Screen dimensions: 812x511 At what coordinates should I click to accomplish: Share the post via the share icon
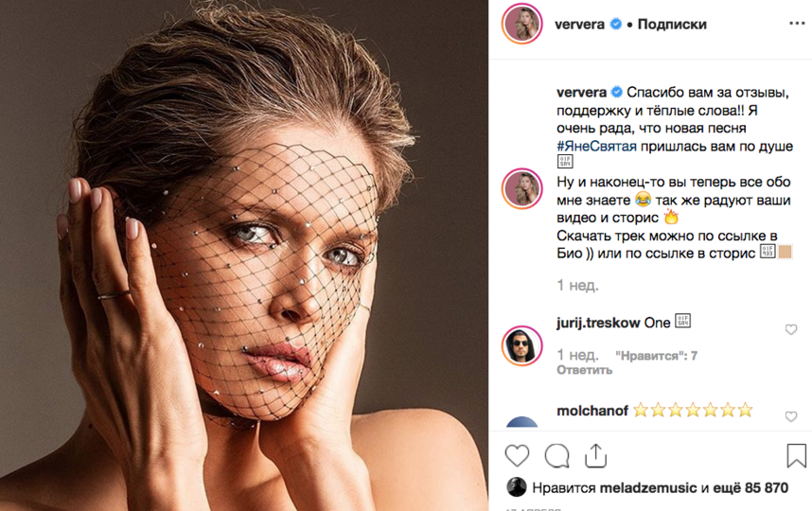point(596,456)
